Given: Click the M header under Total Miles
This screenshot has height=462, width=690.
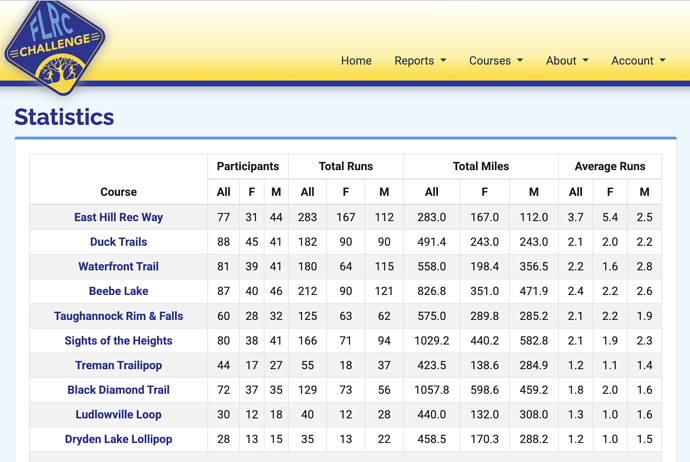Looking at the screenshot, I should 534,192.
